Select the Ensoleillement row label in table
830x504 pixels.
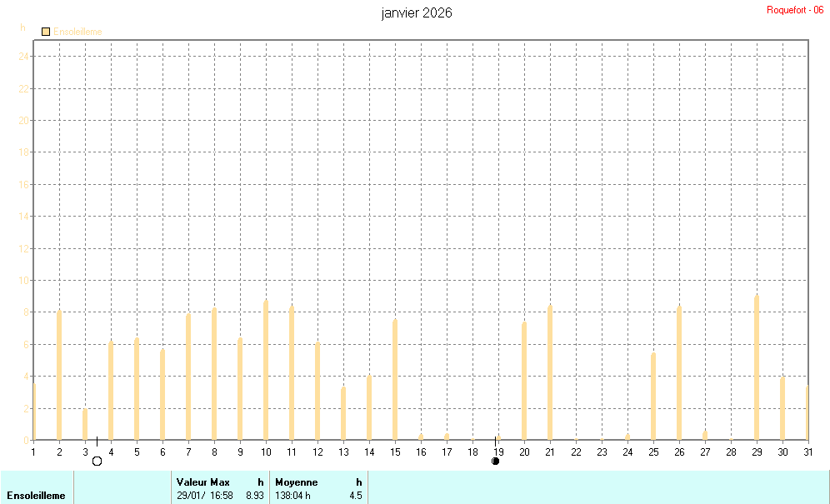(x=36, y=496)
